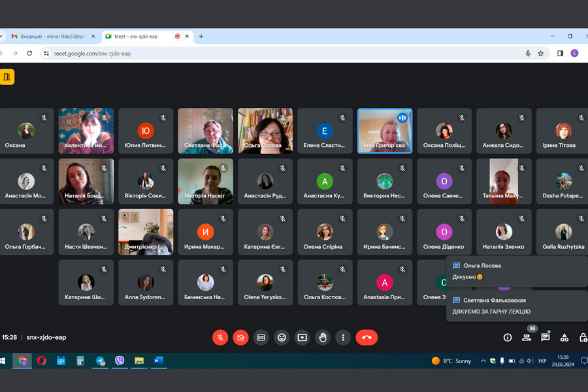This screenshot has height=392, width=588.
Task: Open the Ольга Лосева chat notification
Action: pos(517,272)
